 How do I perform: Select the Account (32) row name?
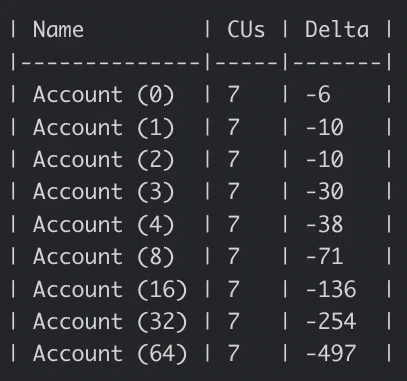(x=110, y=321)
